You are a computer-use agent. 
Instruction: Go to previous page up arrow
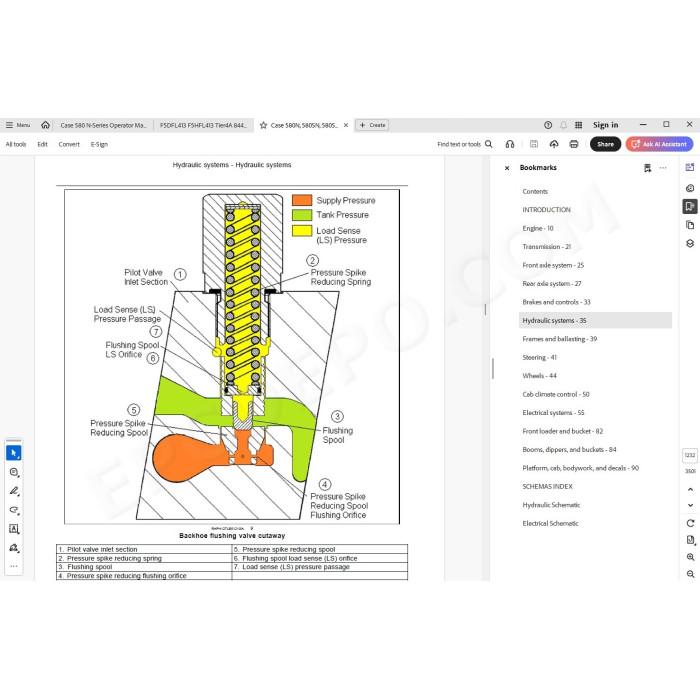click(690, 489)
